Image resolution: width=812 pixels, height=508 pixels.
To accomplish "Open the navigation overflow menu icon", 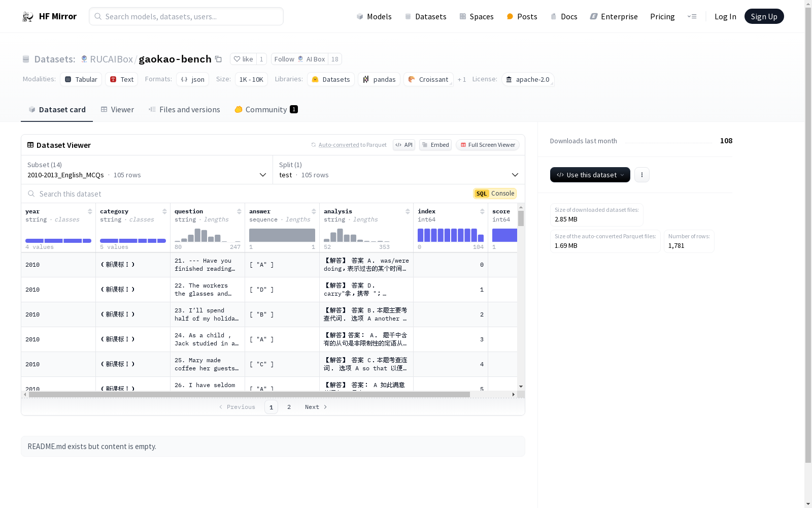I will tap(692, 16).
